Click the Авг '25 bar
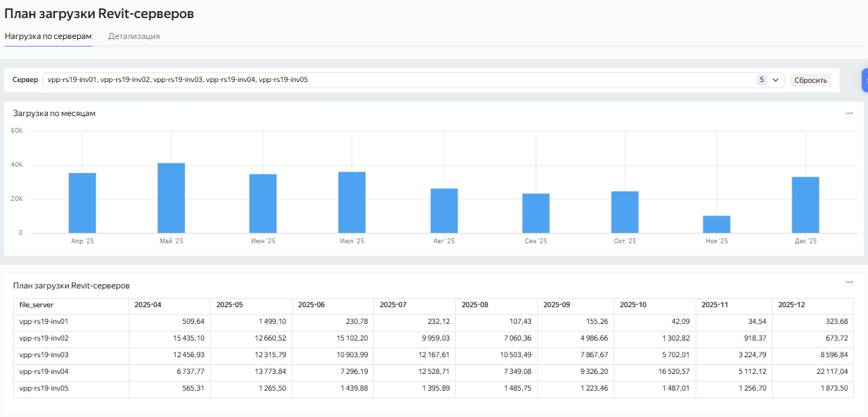The image size is (868, 417). tap(444, 211)
